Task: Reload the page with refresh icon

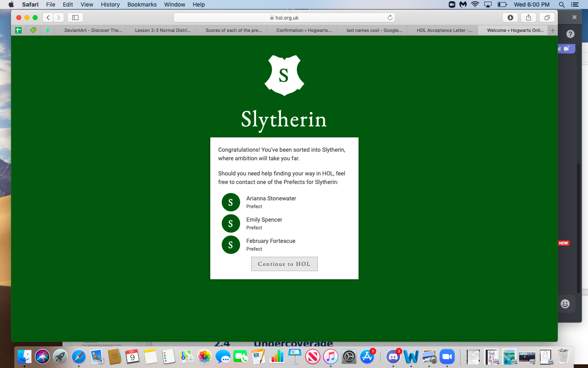Action: [390, 18]
